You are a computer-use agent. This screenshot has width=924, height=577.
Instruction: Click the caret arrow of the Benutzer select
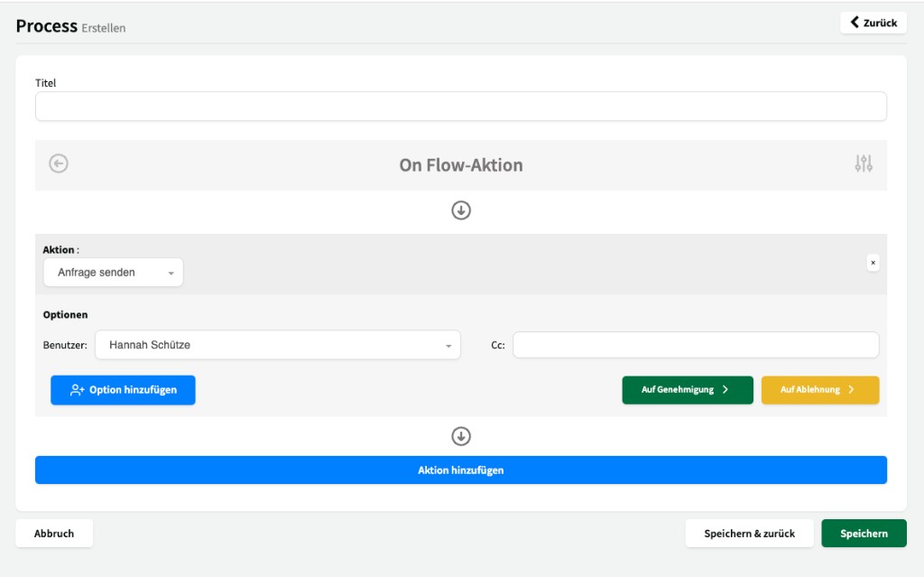[x=448, y=346]
